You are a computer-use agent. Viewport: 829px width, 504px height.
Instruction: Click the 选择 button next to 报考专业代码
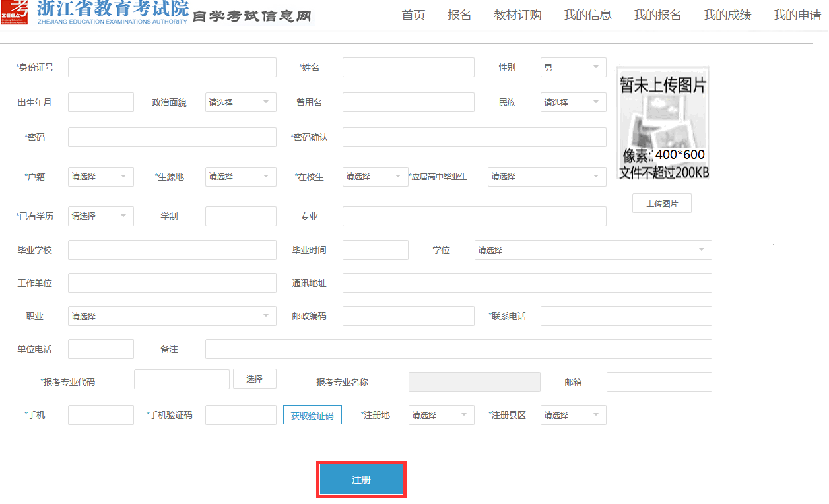pos(254,379)
